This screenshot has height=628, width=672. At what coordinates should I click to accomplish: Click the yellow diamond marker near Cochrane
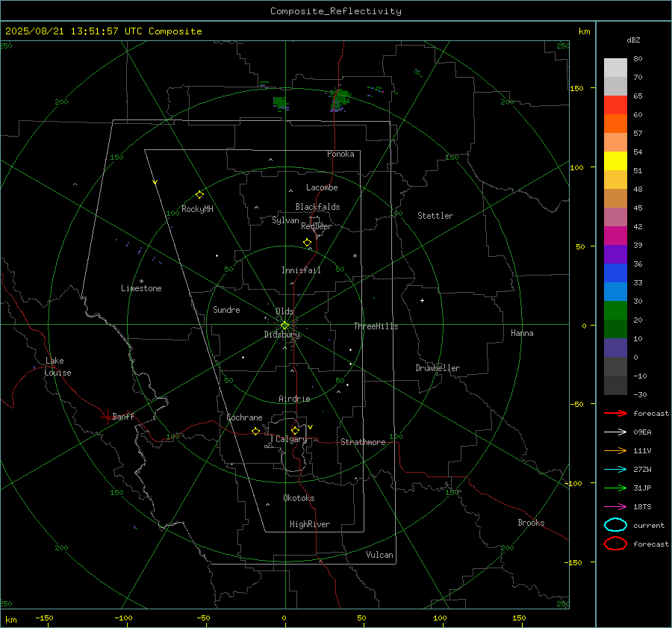pos(255,431)
